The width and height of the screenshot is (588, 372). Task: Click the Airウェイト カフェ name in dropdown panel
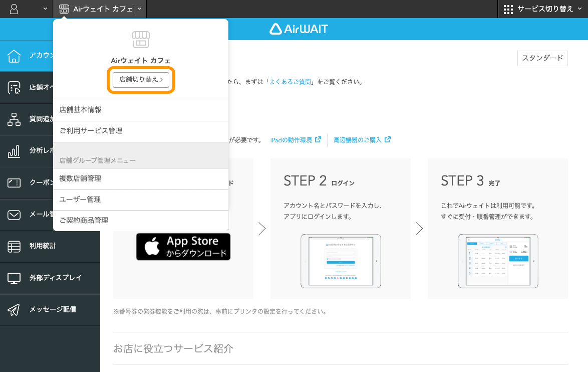click(x=141, y=61)
